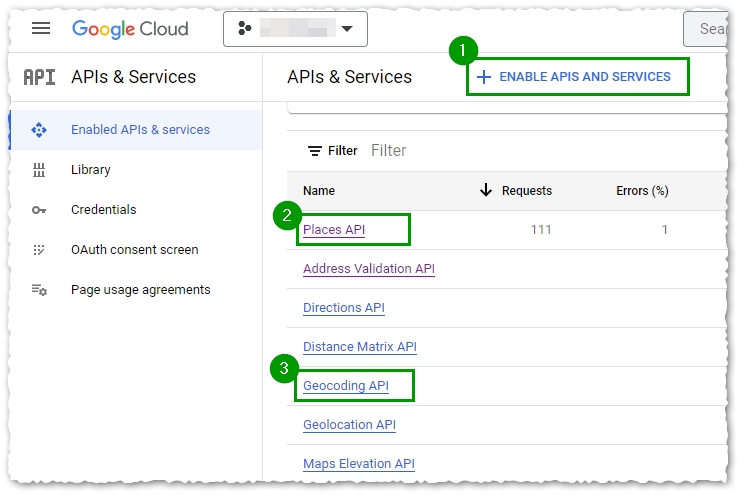Sort by Errors (%) column header
The height and width of the screenshot is (495, 740).
coord(642,191)
